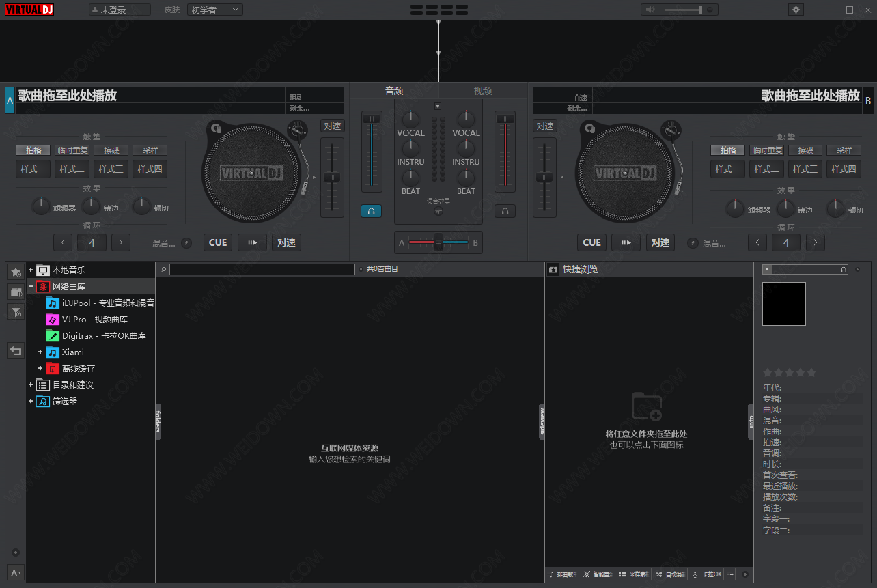
Task: Click deck A channel volume fader
Action: tap(372, 152)
